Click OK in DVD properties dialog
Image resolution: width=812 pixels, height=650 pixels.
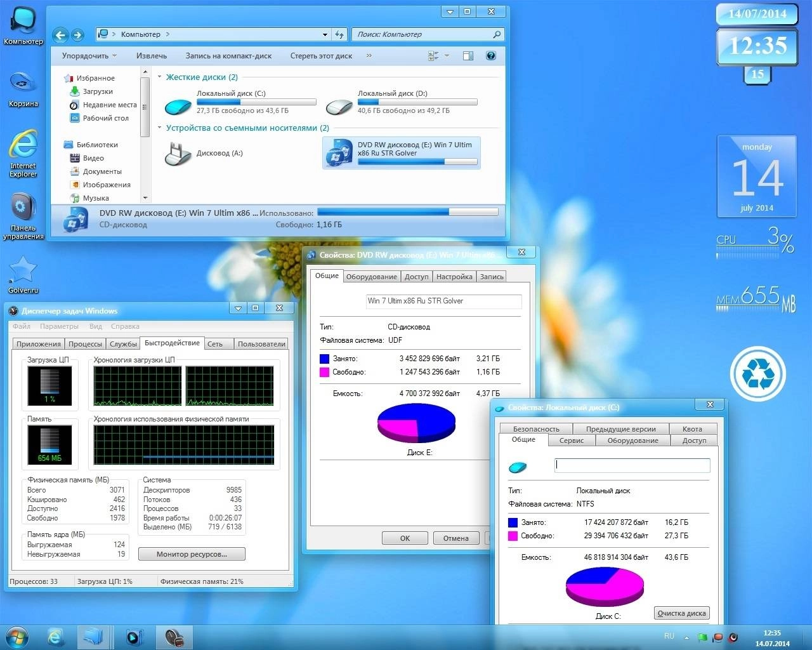click(x=405, y=538)
